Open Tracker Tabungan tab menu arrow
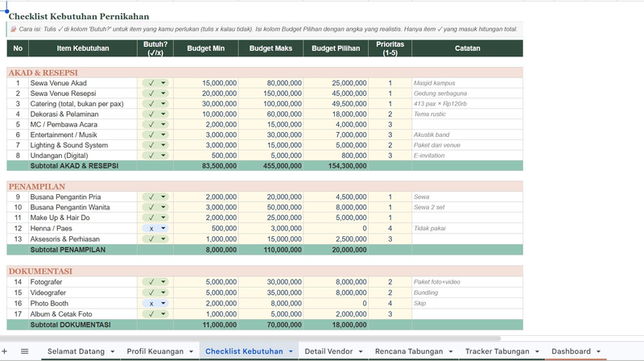644x361 pixels. coord(537,351)
